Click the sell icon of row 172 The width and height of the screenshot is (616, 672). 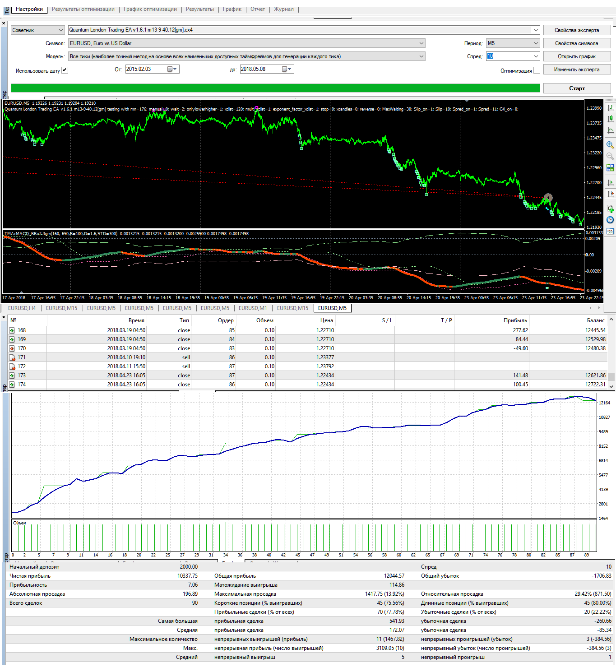[12, 366]
